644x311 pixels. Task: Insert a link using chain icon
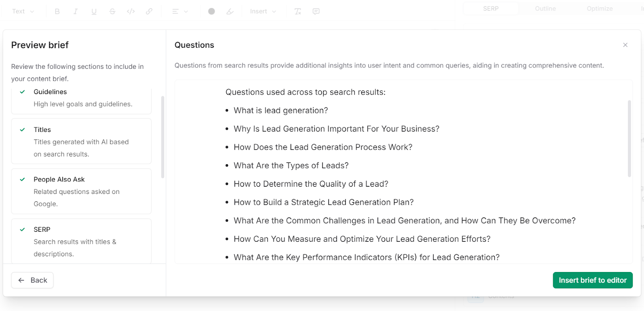click(149, 11)
